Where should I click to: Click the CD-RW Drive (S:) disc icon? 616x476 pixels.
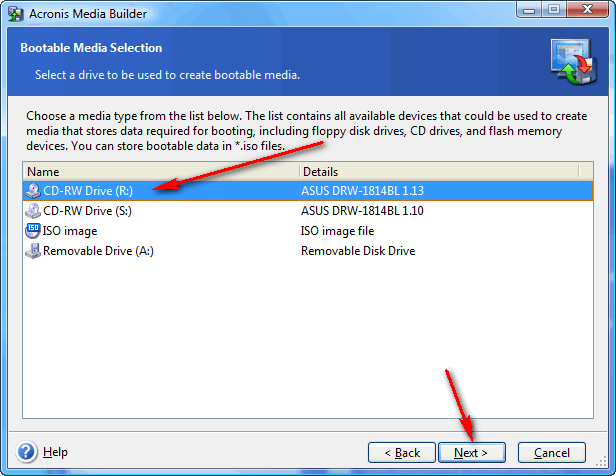[33, 211]
